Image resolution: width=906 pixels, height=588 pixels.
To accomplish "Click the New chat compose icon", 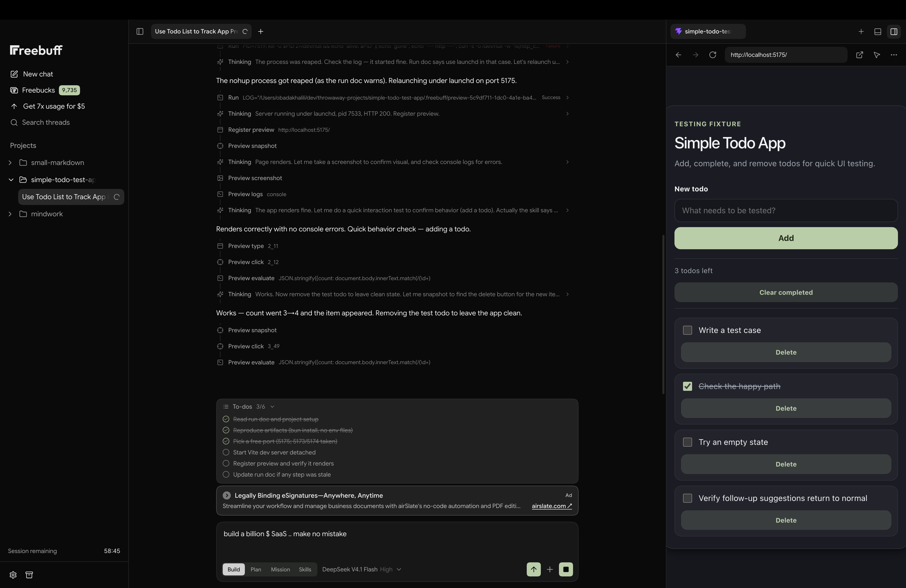I will 14,74.
